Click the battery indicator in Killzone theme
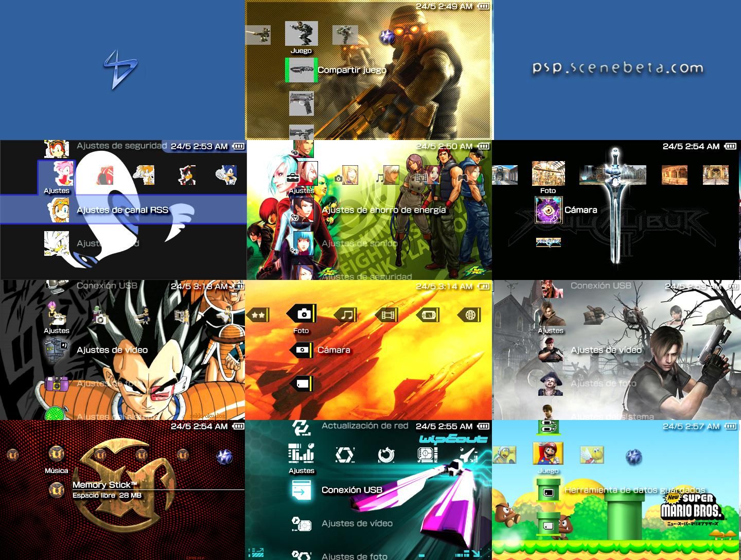Screen dimensions: 741x560 click(484, 6)
